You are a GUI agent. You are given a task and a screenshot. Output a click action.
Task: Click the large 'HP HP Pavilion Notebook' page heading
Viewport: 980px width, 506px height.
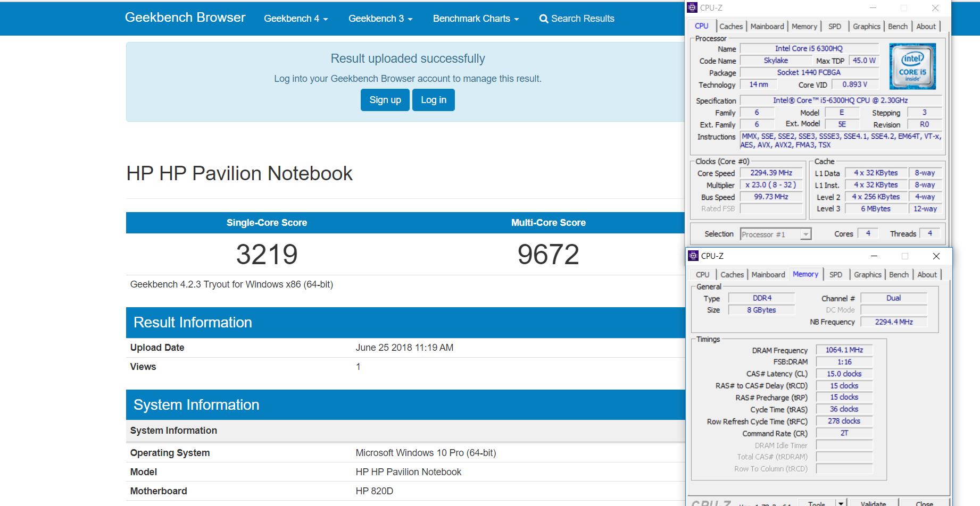pyautogui.click(x=239, y=173)
